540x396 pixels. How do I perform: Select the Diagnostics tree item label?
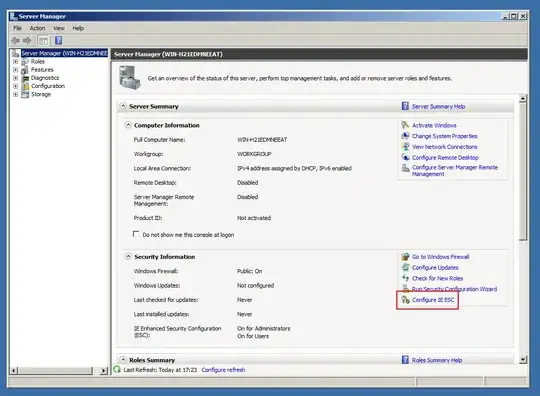coord(45,78)
